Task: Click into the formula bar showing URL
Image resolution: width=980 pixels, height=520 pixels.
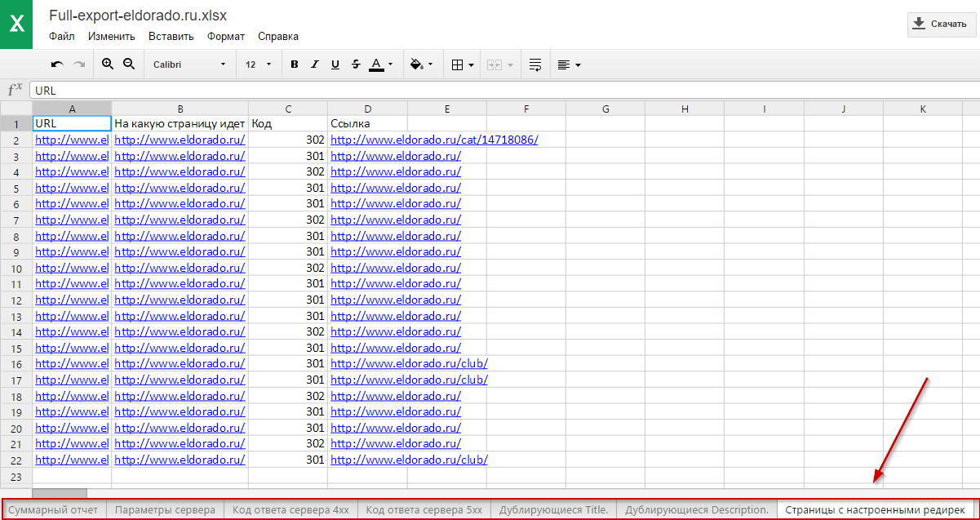Action: 503,91
